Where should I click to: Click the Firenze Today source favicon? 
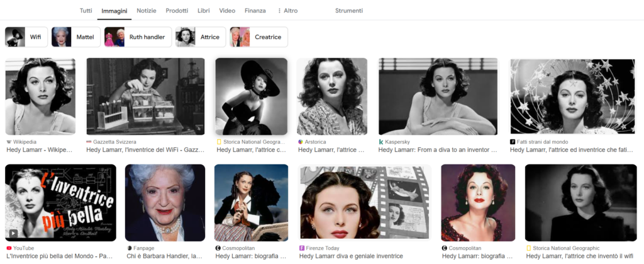(x=301, y=248)
